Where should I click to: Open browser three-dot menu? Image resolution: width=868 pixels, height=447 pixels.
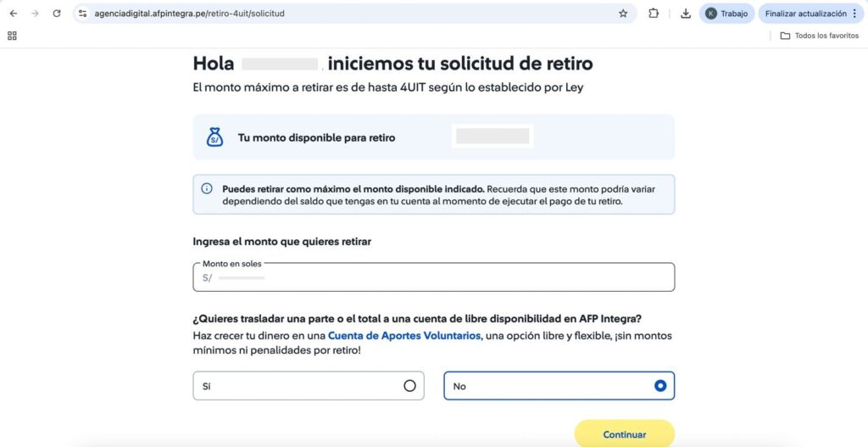pyautogui.click(x=855, y=14)
